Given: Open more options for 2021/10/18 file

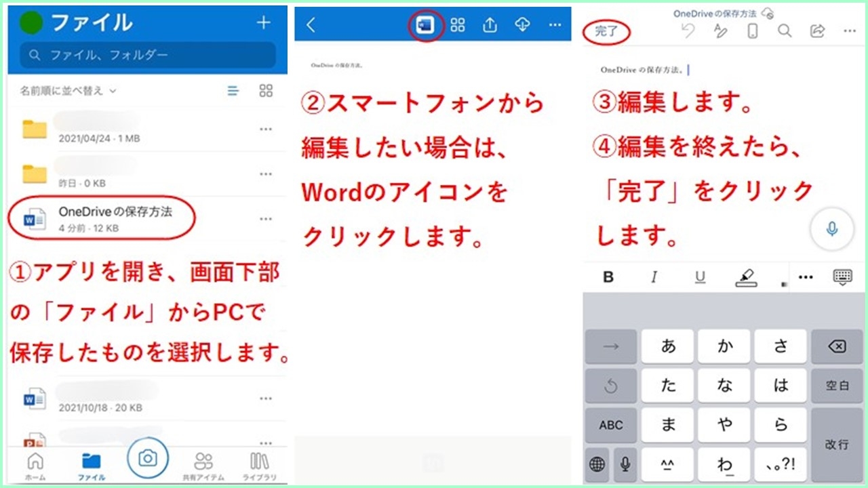Looking at the screenshot, I should [266, 399].
